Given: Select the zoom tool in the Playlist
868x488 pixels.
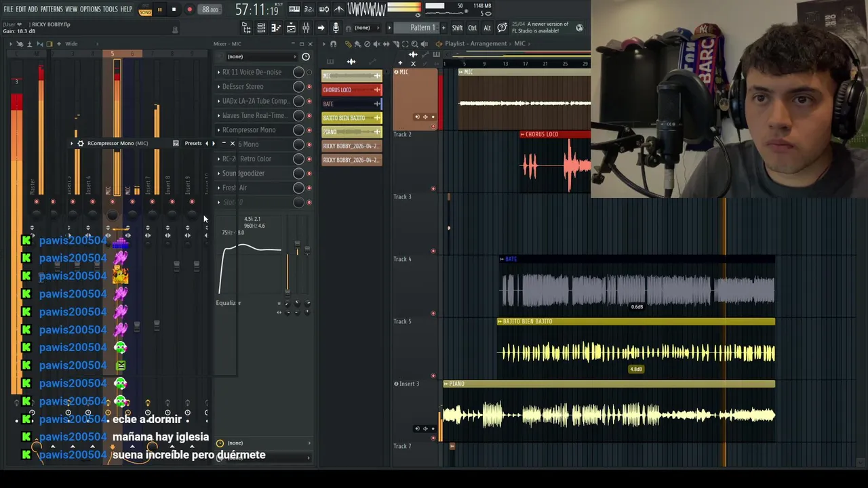Looking at the screenshot, I should pyautogui.click(x=414, y=44).
